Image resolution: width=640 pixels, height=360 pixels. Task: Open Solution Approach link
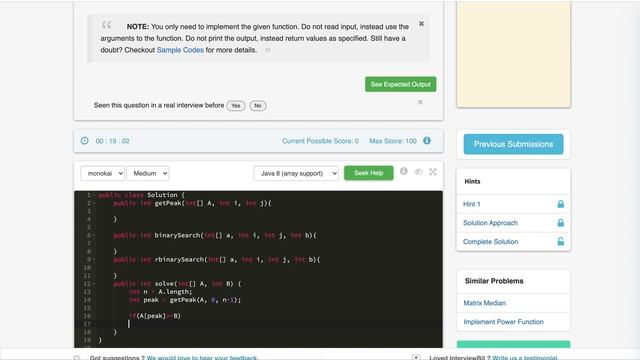(x=490, y=223)
